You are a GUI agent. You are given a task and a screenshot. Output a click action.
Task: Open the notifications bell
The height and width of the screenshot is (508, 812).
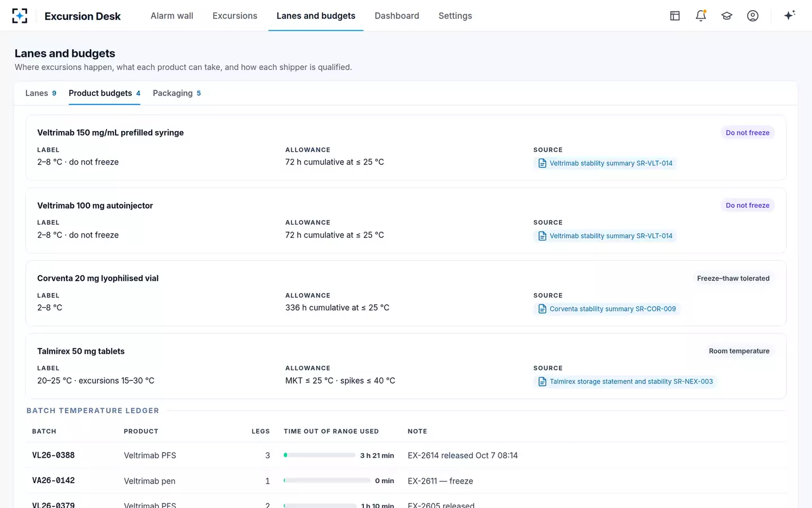[701, 16]
